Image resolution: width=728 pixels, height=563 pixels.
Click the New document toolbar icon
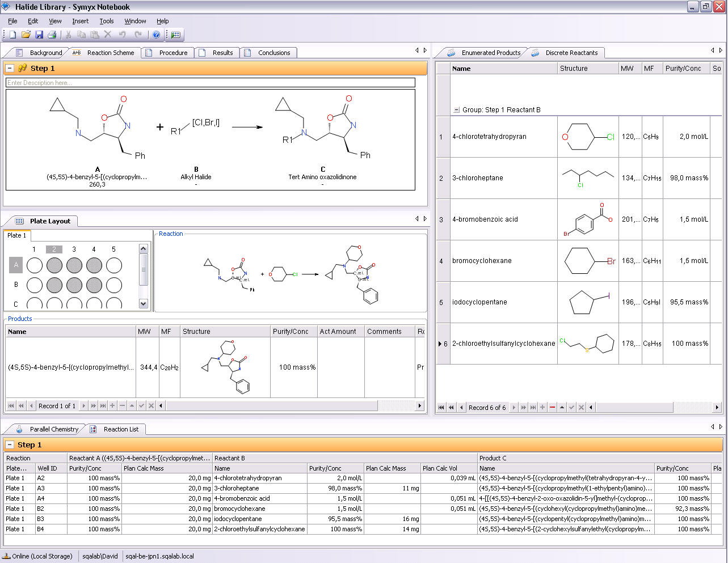[x=12, y=35]
